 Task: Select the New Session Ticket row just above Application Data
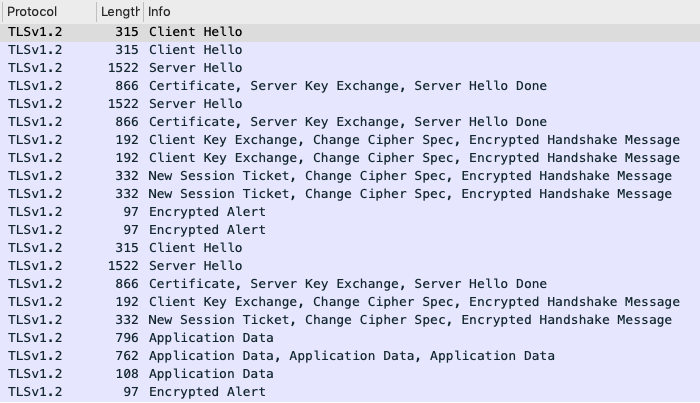pyautogui.click(x=350, y=320)
